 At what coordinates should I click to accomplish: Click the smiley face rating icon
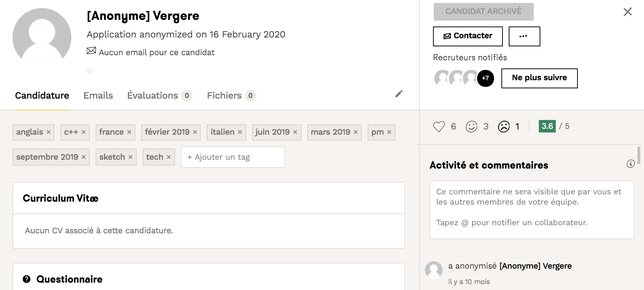click(471, 127)
